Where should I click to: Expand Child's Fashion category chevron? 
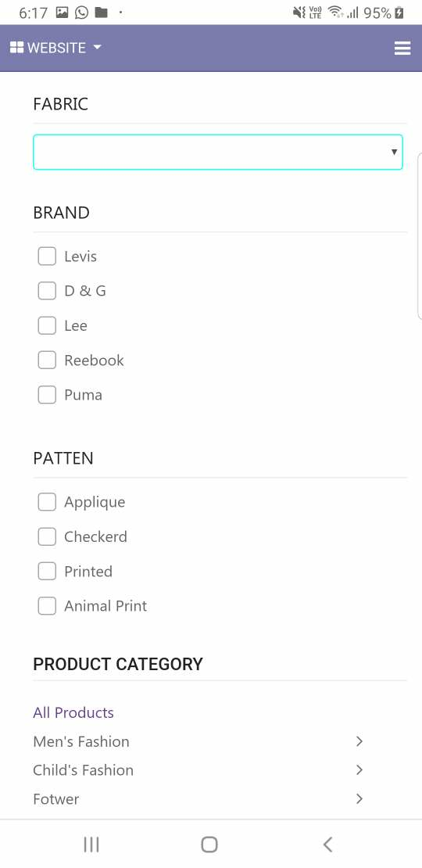click(359, 770)
